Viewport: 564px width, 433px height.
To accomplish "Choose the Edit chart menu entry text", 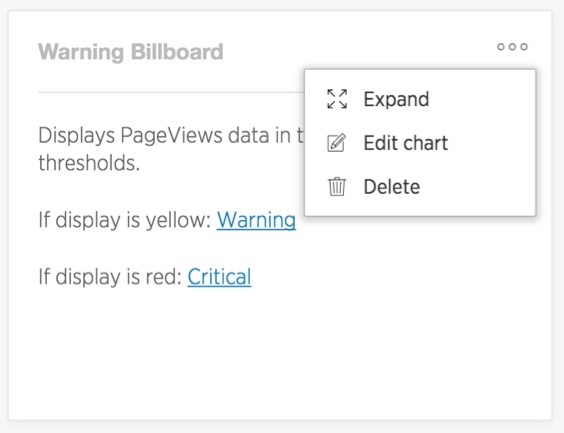I will click(406, 143).
